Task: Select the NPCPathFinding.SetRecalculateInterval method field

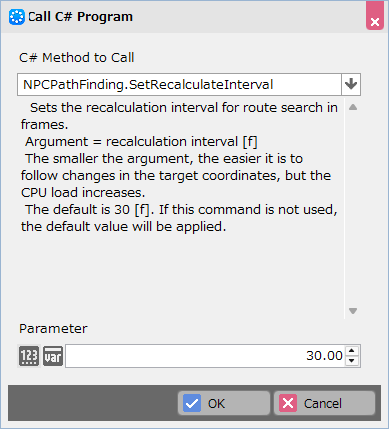Action: 179,85
